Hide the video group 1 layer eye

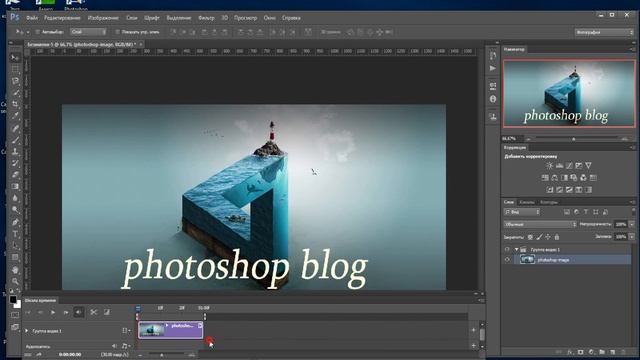coord(507,249)
